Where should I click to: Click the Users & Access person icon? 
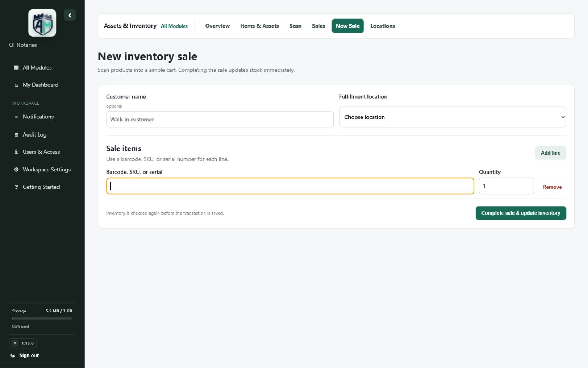tap(16, 152)
